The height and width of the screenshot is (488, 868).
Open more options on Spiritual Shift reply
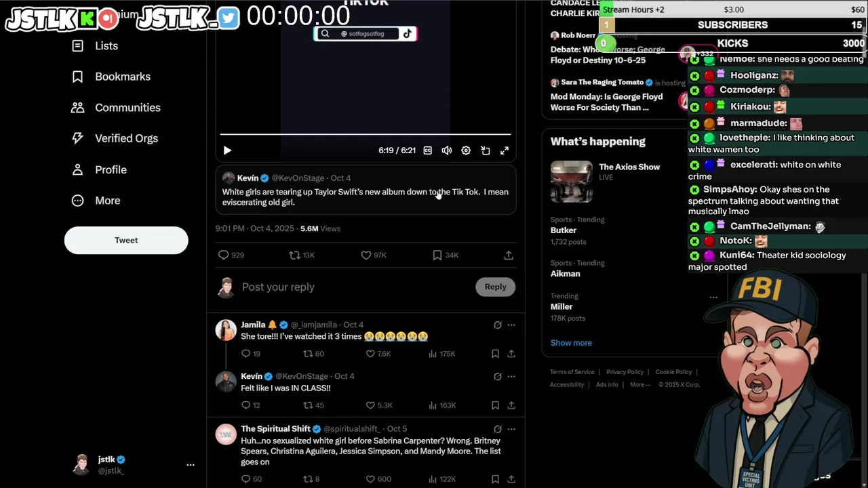tap(511, 429)
